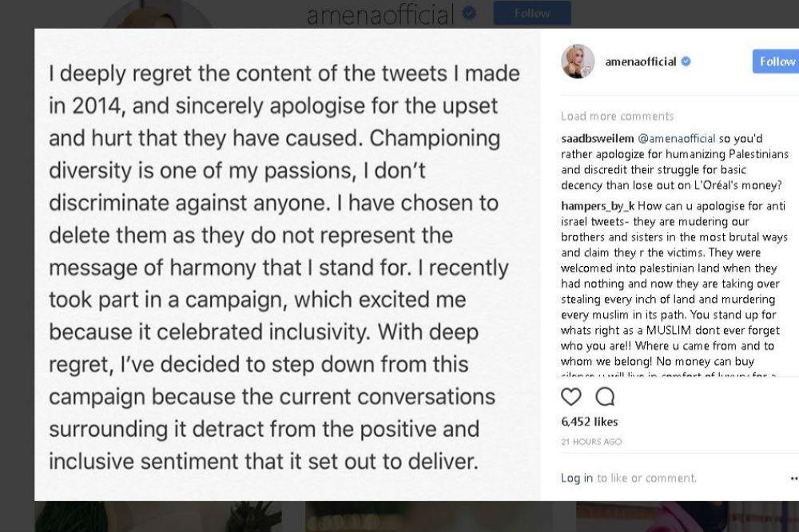This screenshot has width=799, height=532.
Task: Open saadbsweilem's profile from the comment
Action: pyautogui.click(x=597, y=139)
